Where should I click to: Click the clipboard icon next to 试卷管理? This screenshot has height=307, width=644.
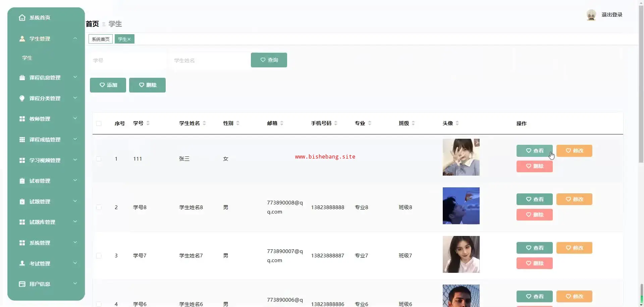tap(22, 181)
